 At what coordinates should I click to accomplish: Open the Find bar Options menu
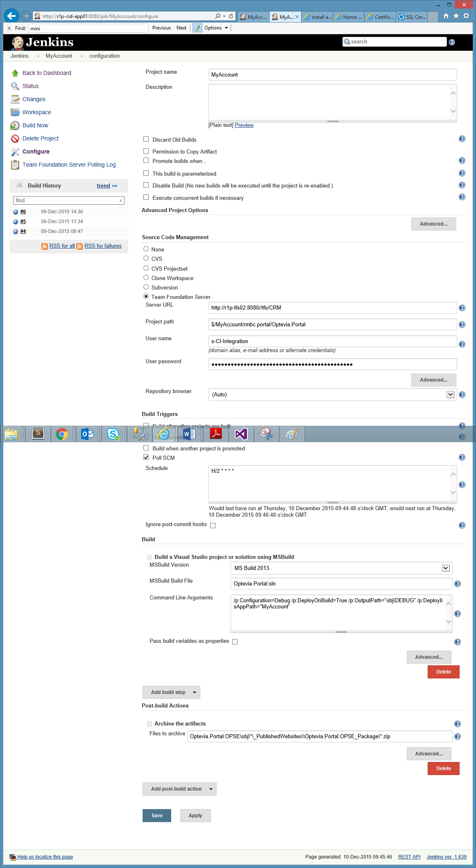215,28
